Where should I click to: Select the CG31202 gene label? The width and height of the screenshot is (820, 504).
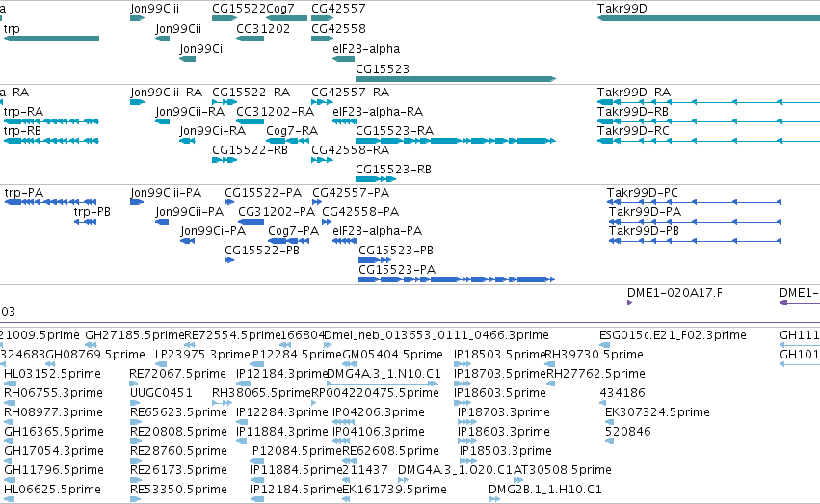coord(263,29)
